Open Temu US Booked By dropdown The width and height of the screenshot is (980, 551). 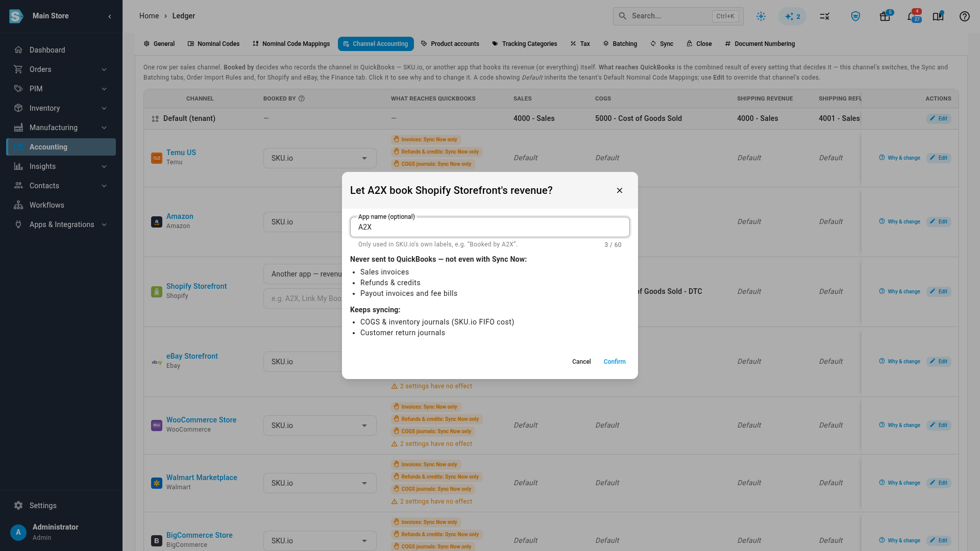click(x=320, y=158)
